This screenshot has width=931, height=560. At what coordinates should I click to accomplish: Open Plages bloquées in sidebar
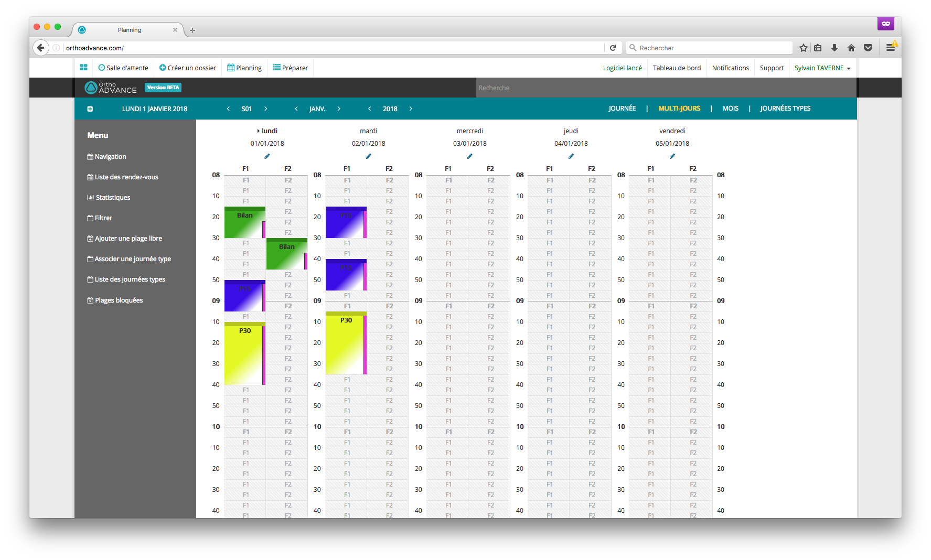coord(115,300)
